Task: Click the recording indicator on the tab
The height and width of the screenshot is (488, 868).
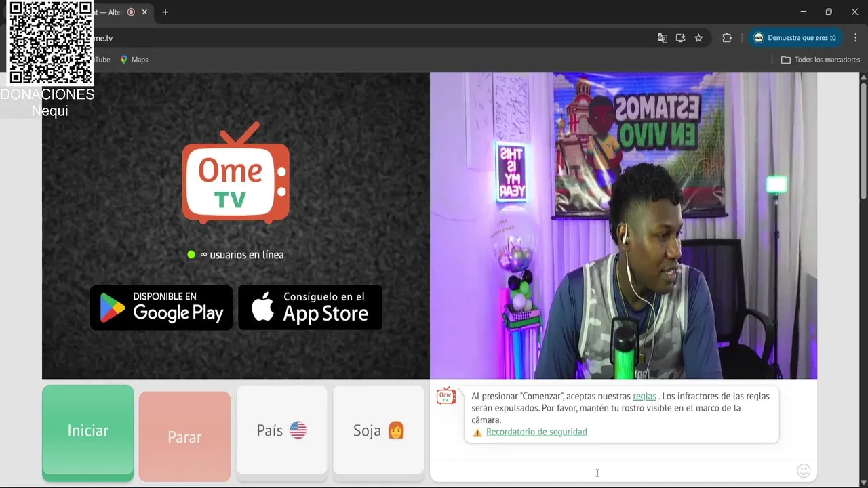Action: [131, 12]
